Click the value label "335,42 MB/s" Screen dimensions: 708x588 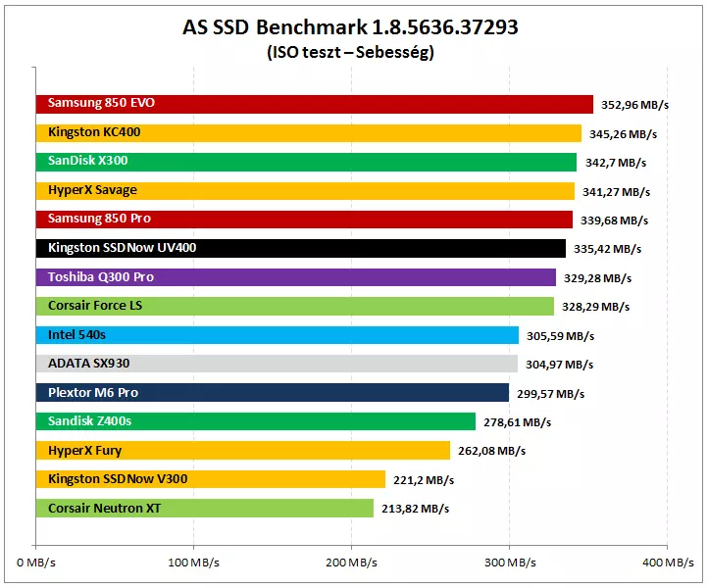[x=607, y=249]
